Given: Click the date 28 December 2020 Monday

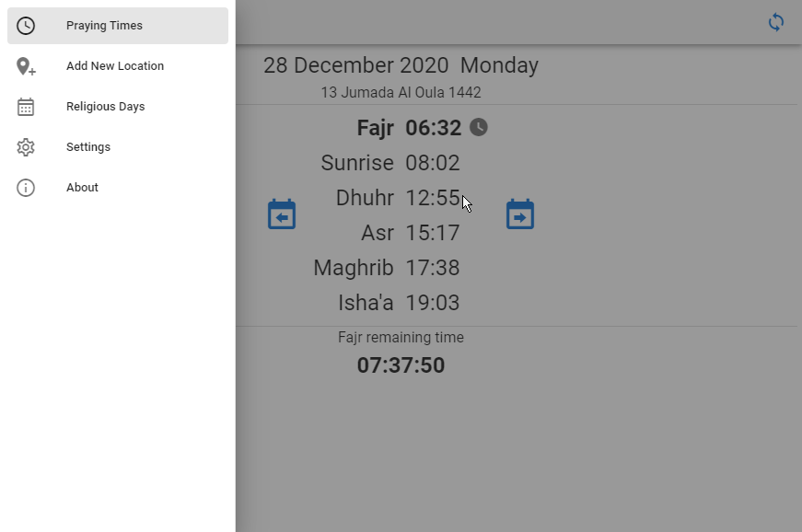Looking at the screenshot, I should coord(401,65).
